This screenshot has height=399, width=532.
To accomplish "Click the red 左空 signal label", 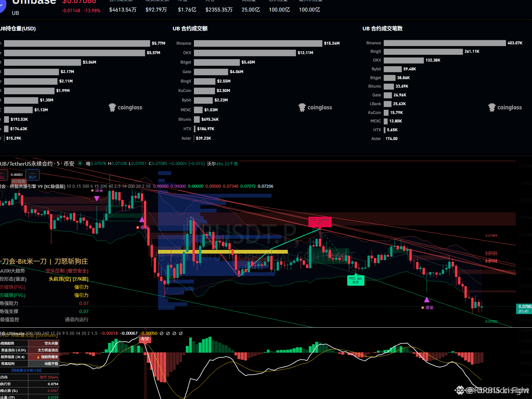I will tap(145, 339).
